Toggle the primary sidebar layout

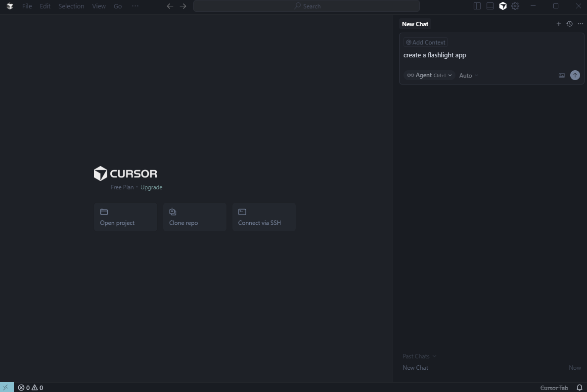pyautogui.click(x=477, y=6)
